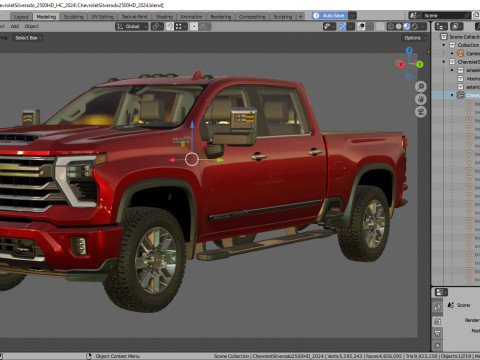Open the outliner display mode dropdown
The width and height of the screenshot is (480, 360).
(x=457, y=26)
